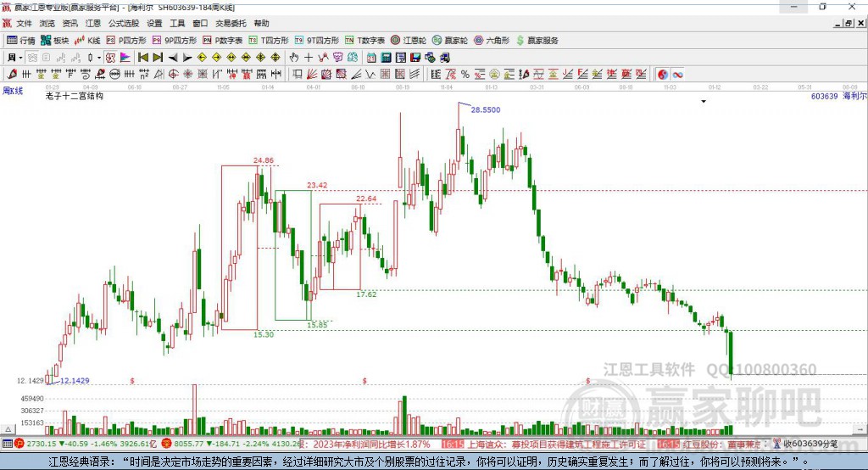Click the 15.30 low price label
This screenshot has width=868, height=470.
tap(264, 334)
